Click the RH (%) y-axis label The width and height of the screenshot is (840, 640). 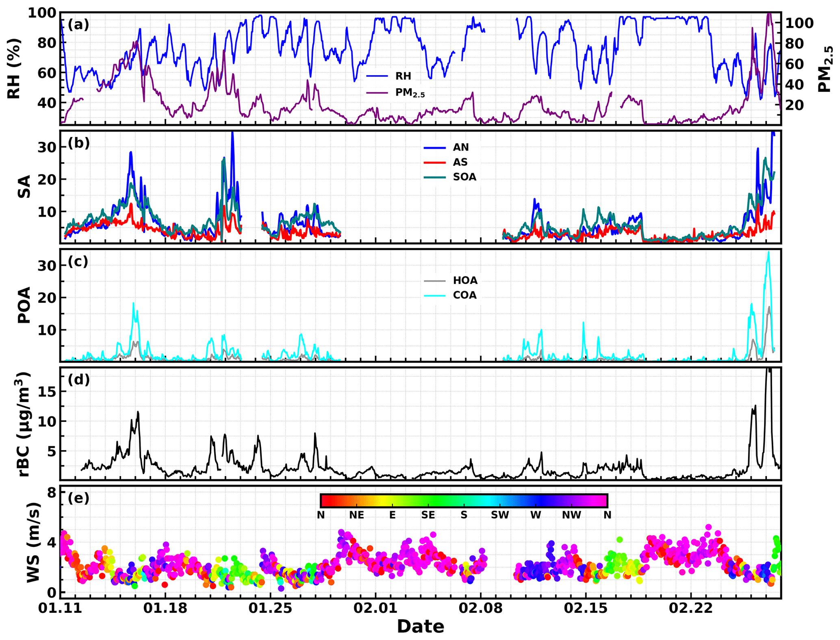[x=13, y=69]
